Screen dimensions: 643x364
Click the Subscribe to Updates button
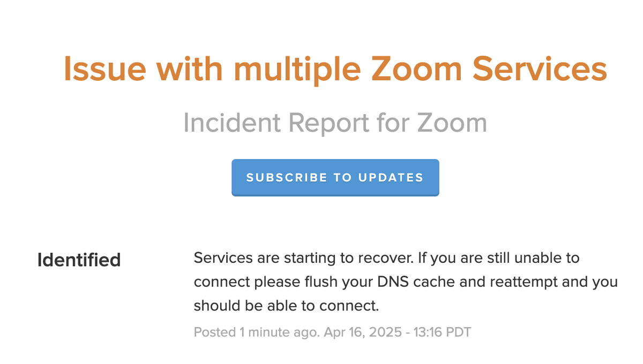(335, 178)
